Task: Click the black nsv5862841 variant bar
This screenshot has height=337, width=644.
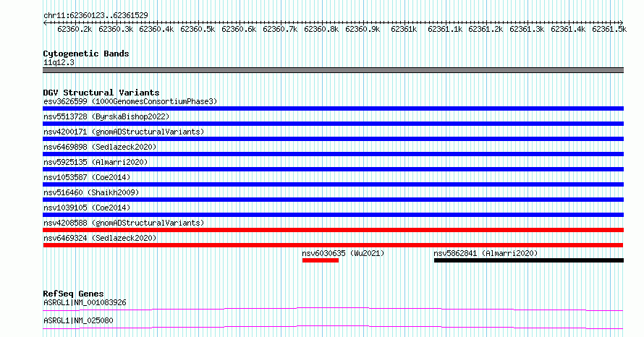Action: (529, 260)
